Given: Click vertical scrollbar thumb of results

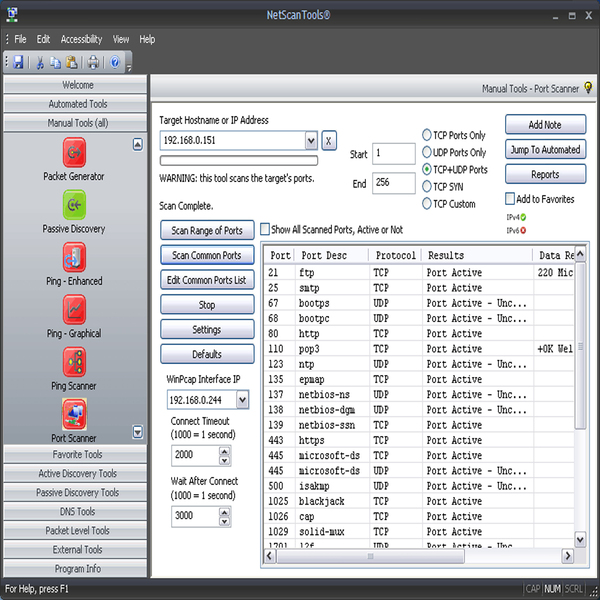Looking at the screenshot, I should tap(580, 346).
